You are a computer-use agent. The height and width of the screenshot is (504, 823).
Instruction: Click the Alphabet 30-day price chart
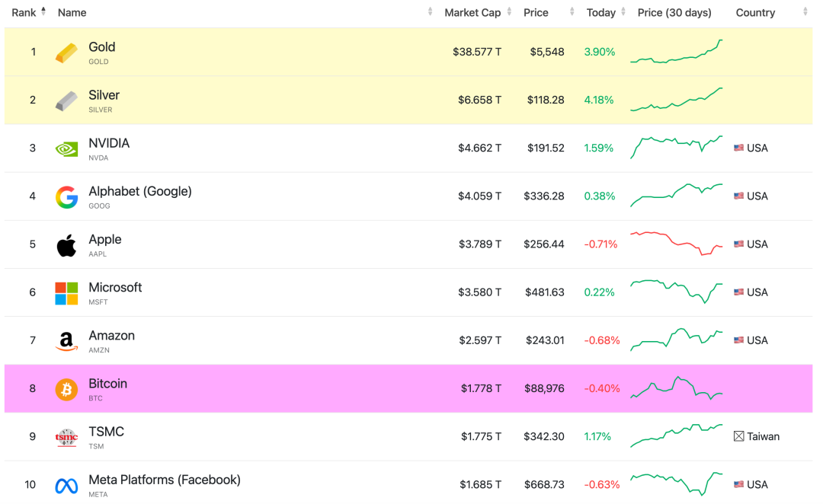pyautogui.click(x=677, y=195)
